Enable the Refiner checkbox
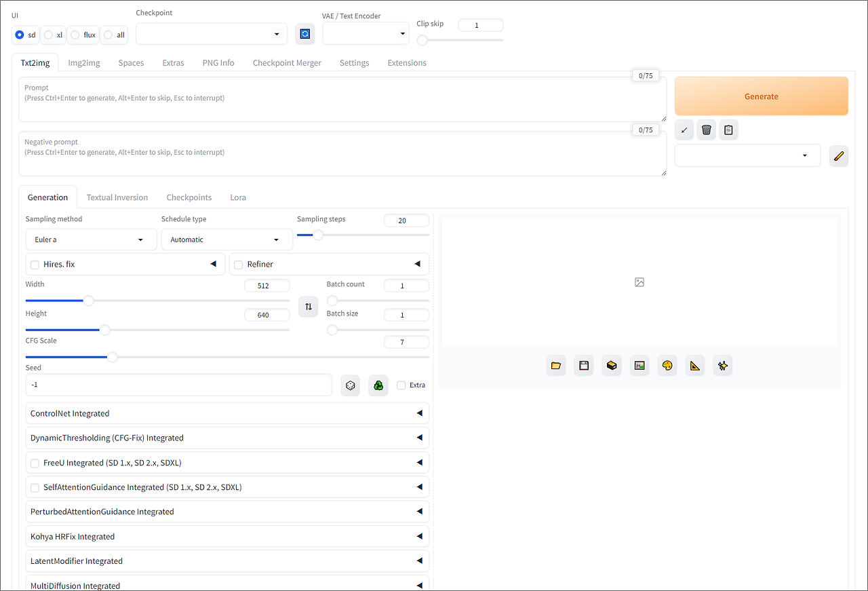 [238, 265]
